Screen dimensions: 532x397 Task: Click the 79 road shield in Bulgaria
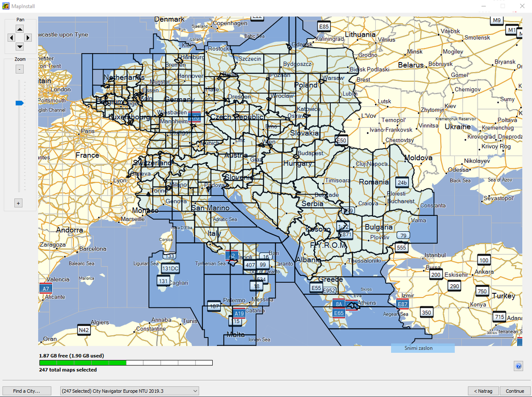(x=403, y=235)
